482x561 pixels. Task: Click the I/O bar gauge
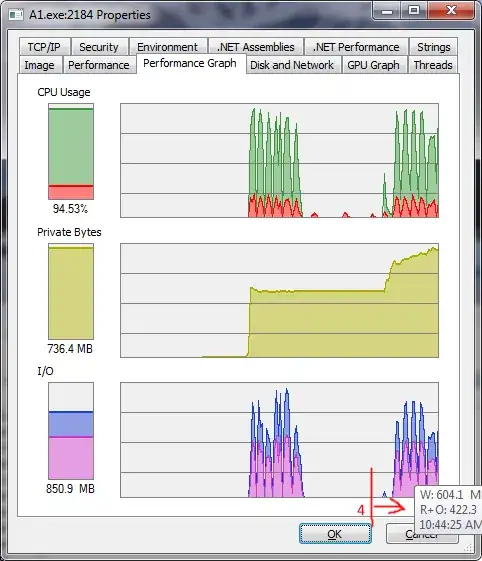pos(71,431)
